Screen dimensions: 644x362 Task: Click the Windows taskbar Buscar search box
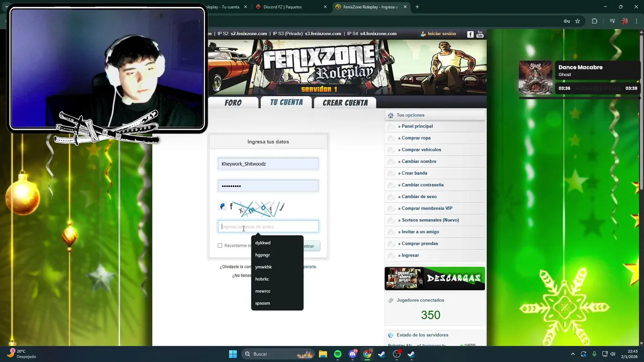[x=279, y=354]
